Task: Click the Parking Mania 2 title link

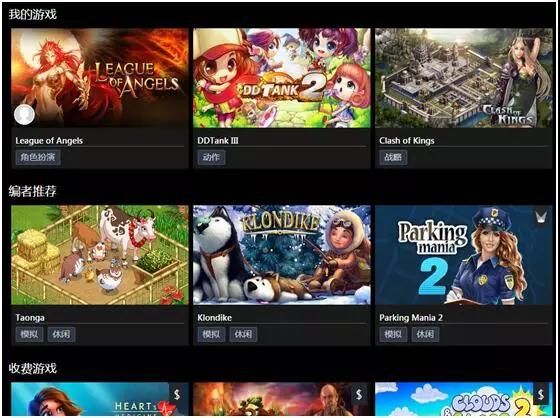Action: [411, 318]
